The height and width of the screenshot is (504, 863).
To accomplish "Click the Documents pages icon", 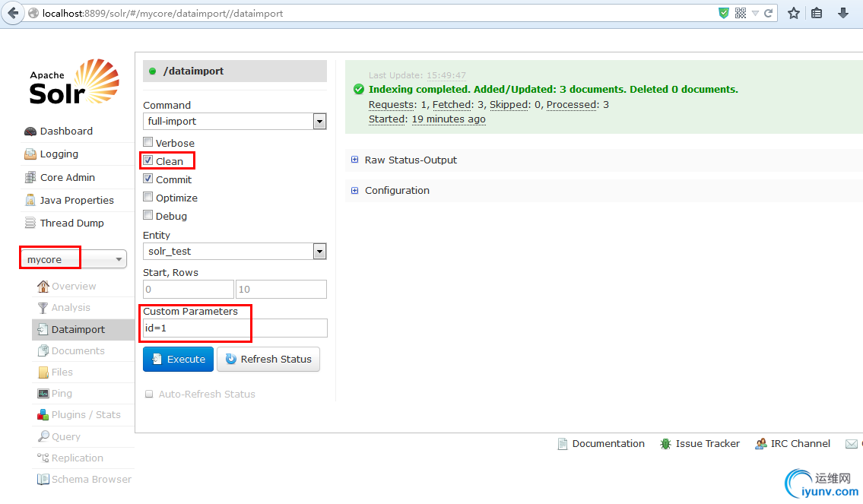I will [x=43, y=350].
